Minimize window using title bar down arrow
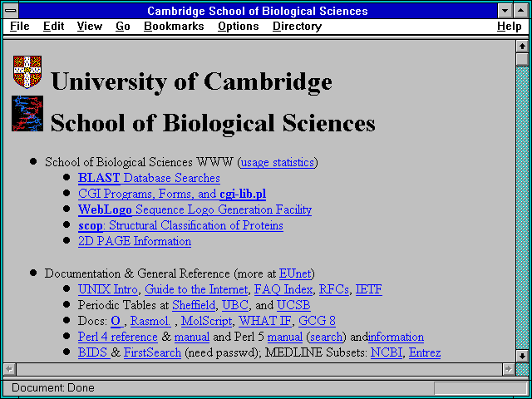Screen dimensions: 532x399 pyautogui.click(x=505, y=11)
